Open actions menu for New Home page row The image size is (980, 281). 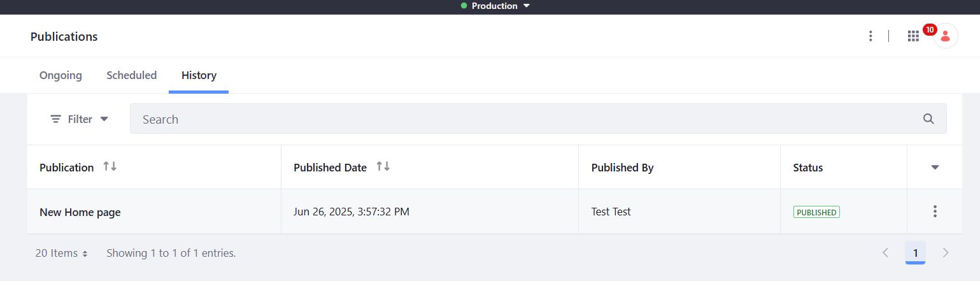[x=935, y=212]
